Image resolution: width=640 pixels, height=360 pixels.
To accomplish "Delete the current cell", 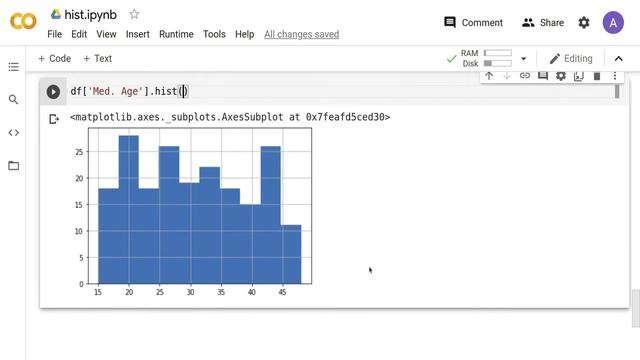I will 597,76.
